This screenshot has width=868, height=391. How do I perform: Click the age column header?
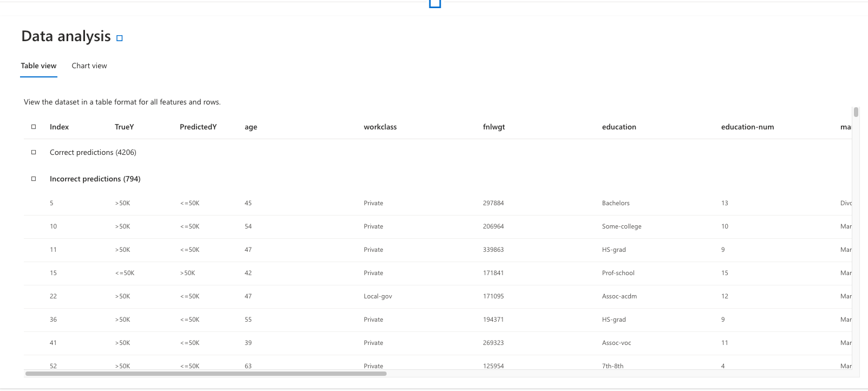click(251, 127)
